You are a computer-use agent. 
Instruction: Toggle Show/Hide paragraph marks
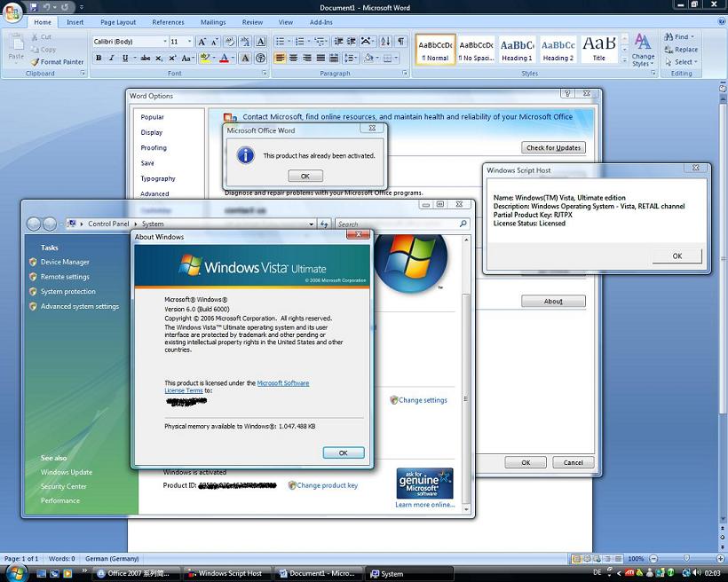400,42
